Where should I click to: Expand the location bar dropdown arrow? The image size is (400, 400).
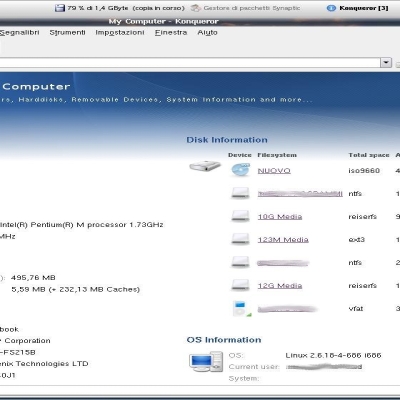point(386,63)
